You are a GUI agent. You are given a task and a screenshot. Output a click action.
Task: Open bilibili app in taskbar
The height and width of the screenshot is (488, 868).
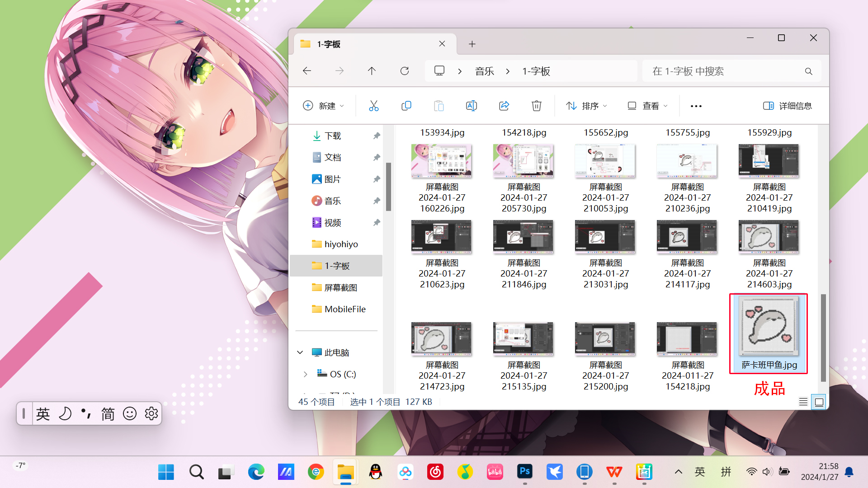tap(495, 472)
